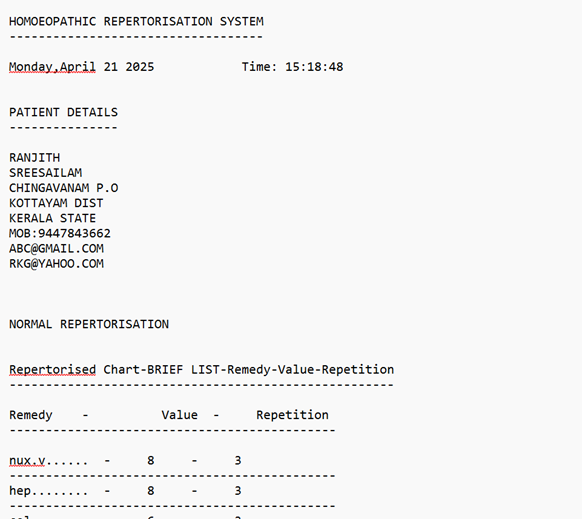This screenshot has height=519, width=582.
Task: Click the Remedy column header
Action: [x=31, y=415]
